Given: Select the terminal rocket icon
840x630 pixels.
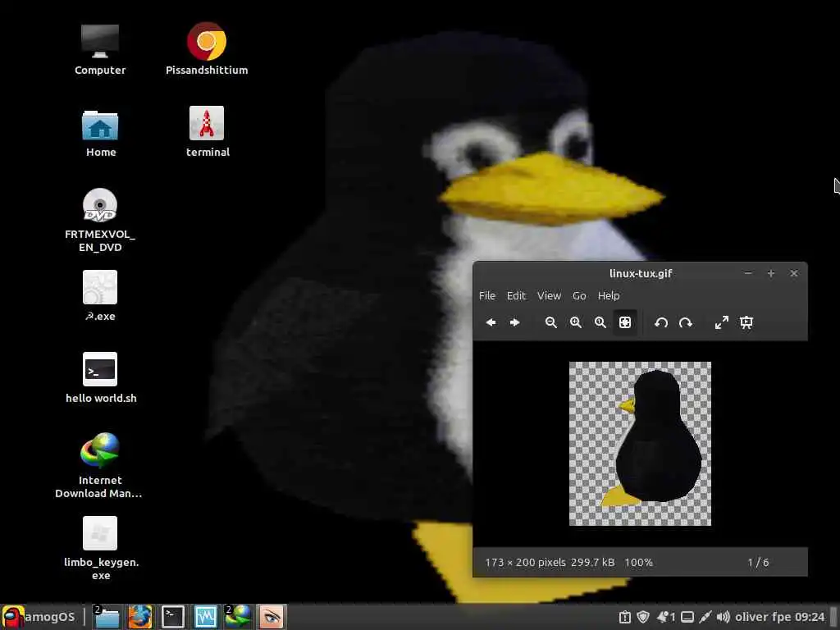Looking at the screenshot, I should point(207,132).
